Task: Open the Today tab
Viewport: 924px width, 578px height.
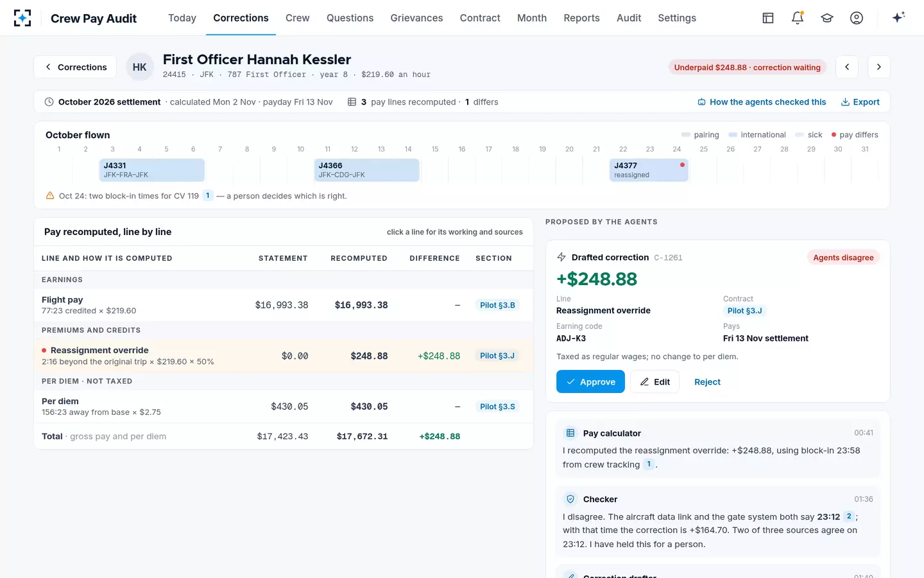Action: click(x=182, y=18)
